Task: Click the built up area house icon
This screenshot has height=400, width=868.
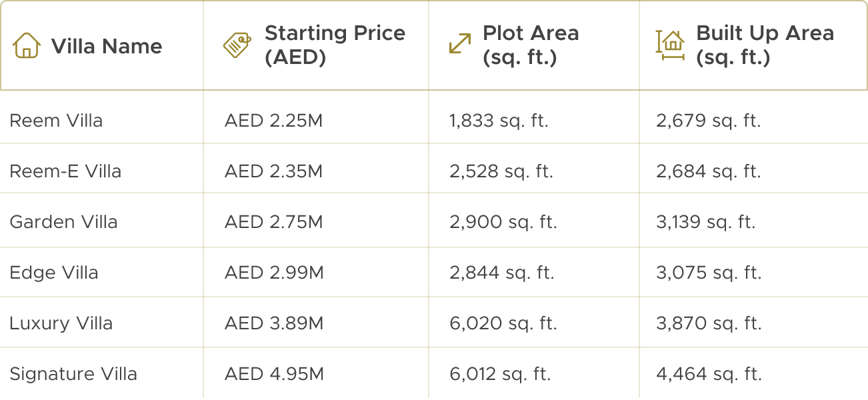Action: click(x=670, y=45)
